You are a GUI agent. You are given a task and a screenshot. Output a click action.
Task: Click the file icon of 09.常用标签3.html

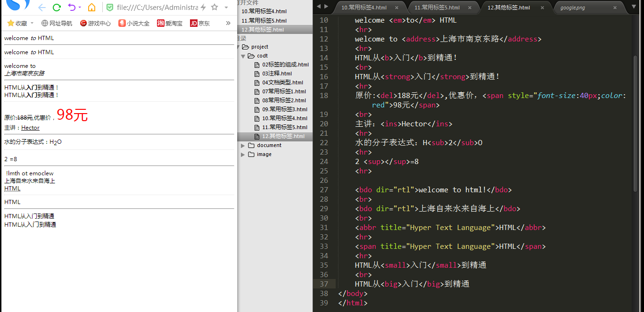[x=257, y=109]
